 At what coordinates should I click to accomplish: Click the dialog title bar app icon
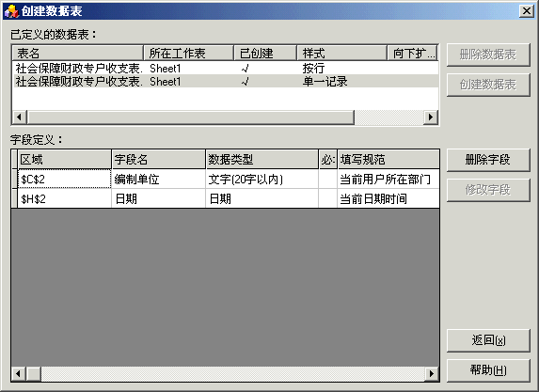[11, 11]
